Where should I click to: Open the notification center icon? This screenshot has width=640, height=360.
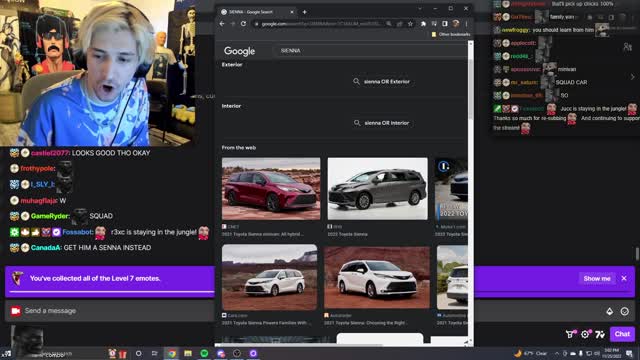629,353
